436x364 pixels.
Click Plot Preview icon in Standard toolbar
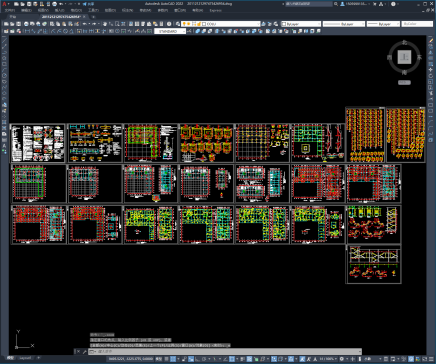click(32, 24)
